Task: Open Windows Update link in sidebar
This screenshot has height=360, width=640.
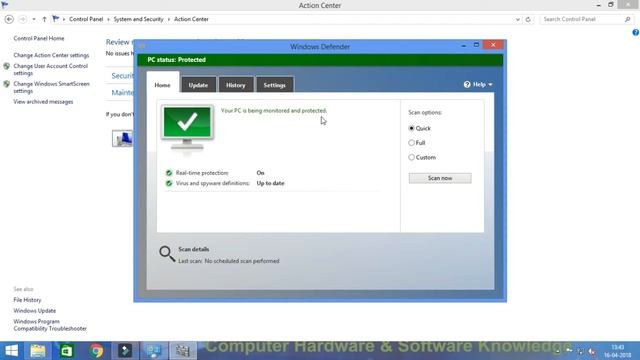Action: [35, 311]
